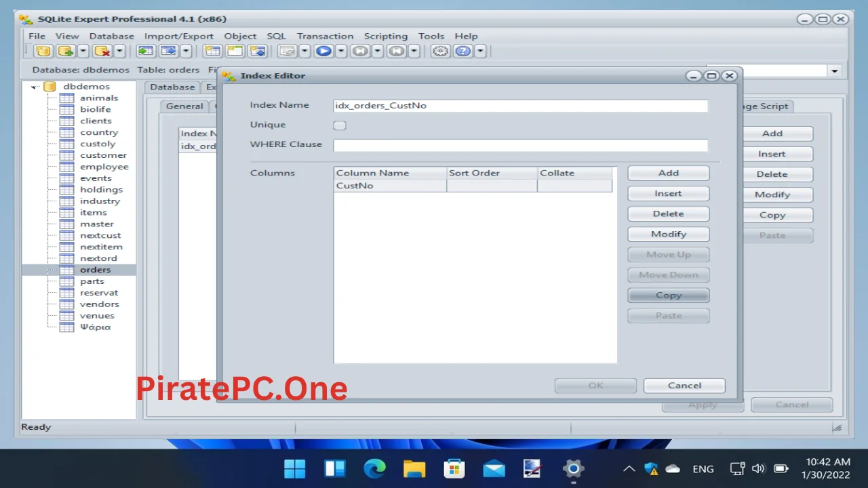Click the first table-grid toolbar icon

click(x=212, y=51)
